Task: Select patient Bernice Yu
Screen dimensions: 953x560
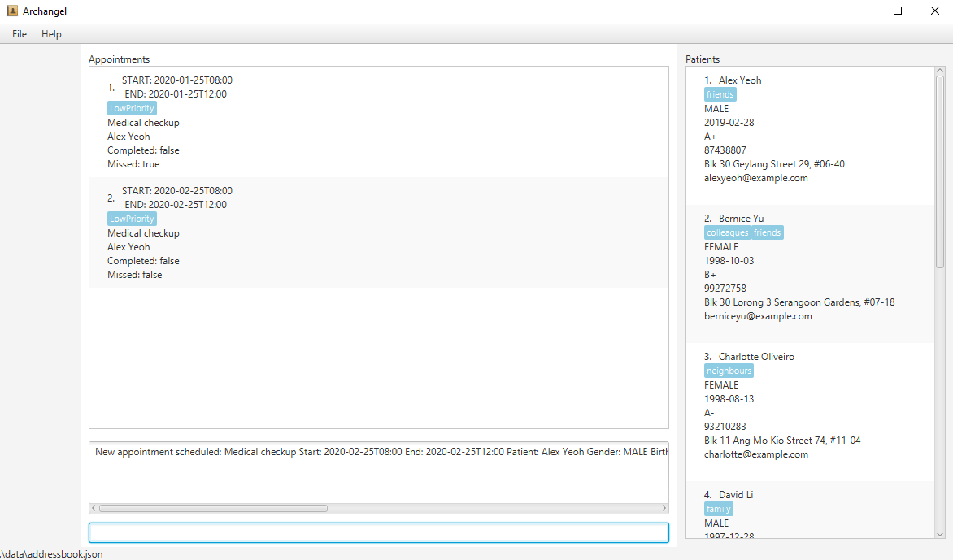Action: pyautogui.click(x=810, y=274)
